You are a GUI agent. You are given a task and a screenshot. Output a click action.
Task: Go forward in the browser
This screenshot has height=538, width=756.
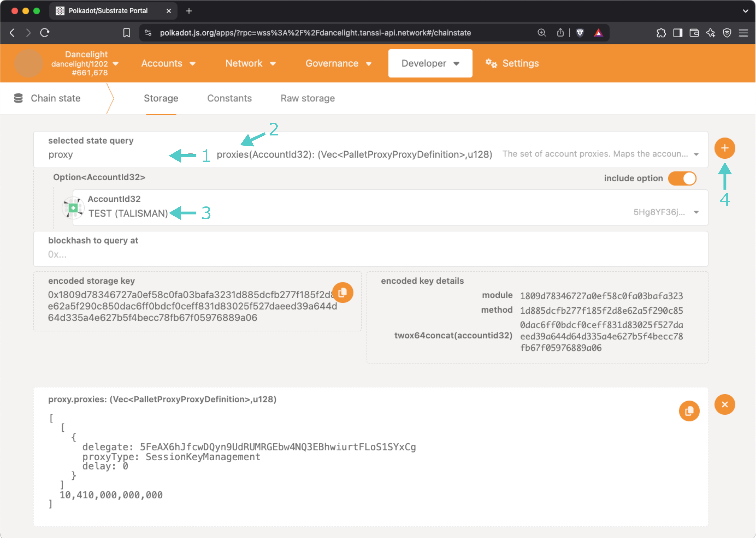click(28, 33)
